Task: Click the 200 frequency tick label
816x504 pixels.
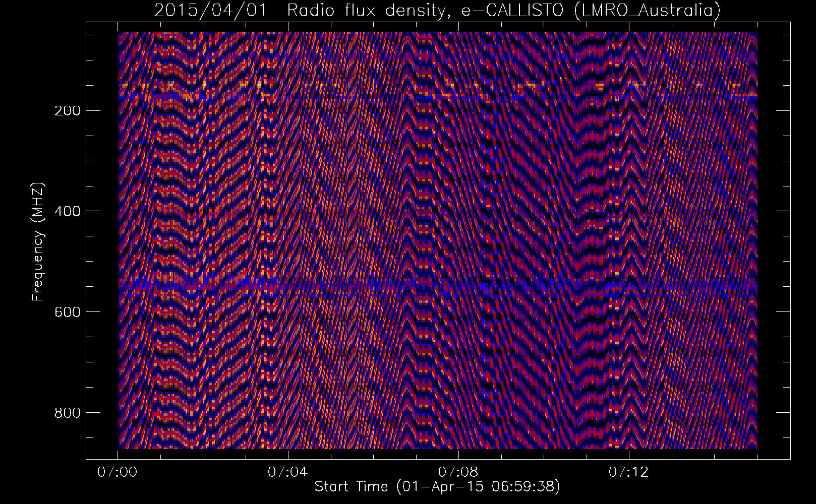Action: point(67,110)
